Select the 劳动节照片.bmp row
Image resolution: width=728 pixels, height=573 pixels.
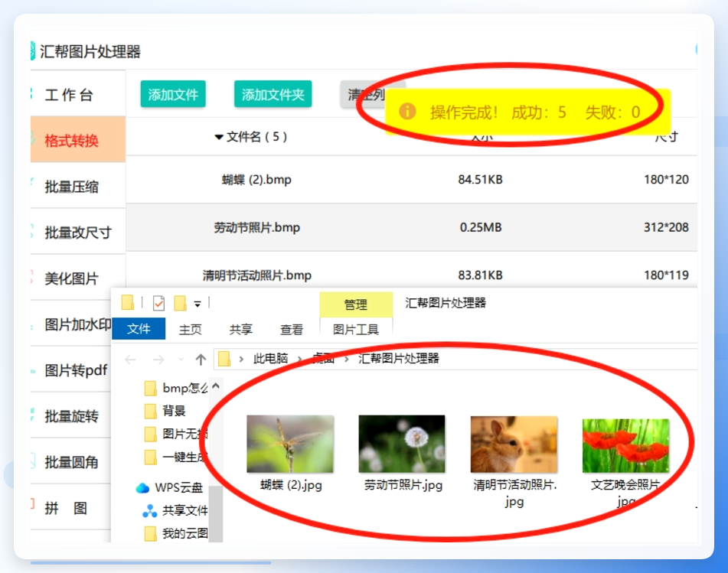click(x=411, y=227)
